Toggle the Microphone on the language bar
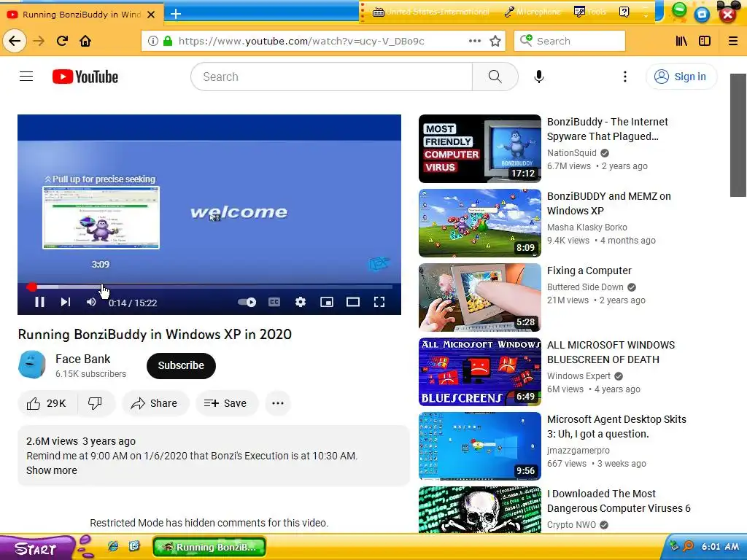 [x=532, y=12]
